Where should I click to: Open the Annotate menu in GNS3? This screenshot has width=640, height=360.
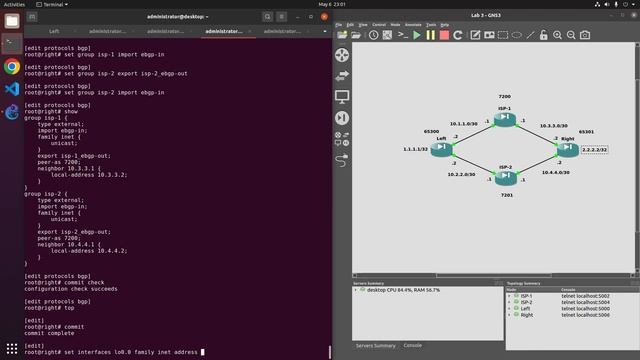coord(413,25)
